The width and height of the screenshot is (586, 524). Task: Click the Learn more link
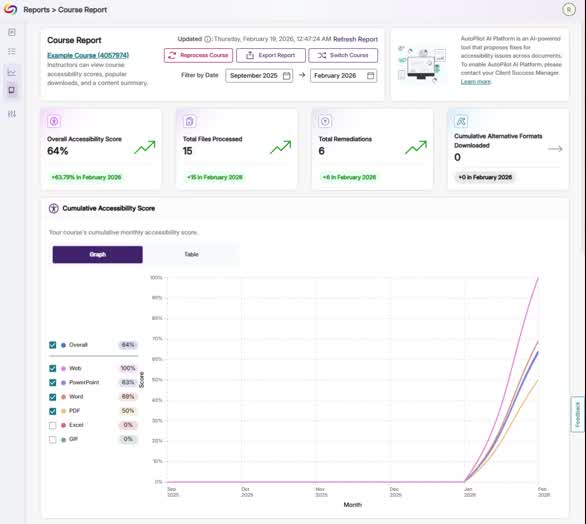(x=476, y=82)
